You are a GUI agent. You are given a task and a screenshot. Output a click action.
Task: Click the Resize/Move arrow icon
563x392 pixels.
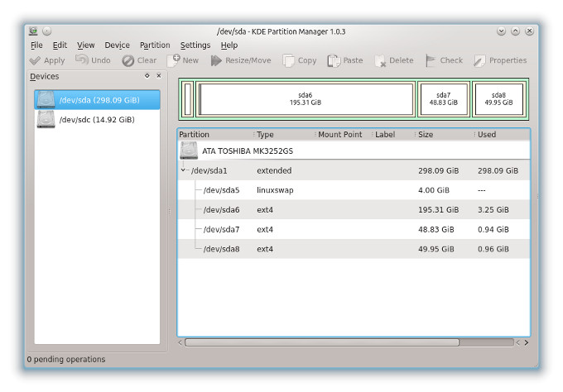click(x=216, y=60)
